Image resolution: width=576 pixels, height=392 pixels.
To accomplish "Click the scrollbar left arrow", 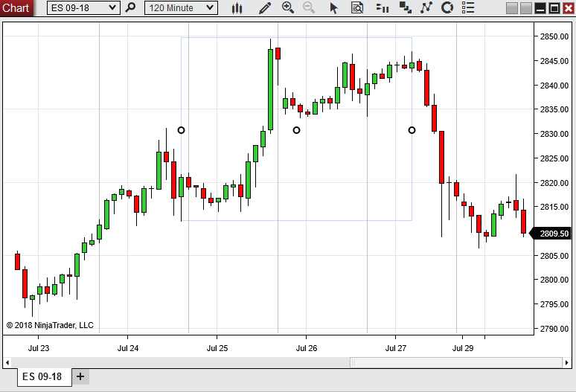I will 7,362.
